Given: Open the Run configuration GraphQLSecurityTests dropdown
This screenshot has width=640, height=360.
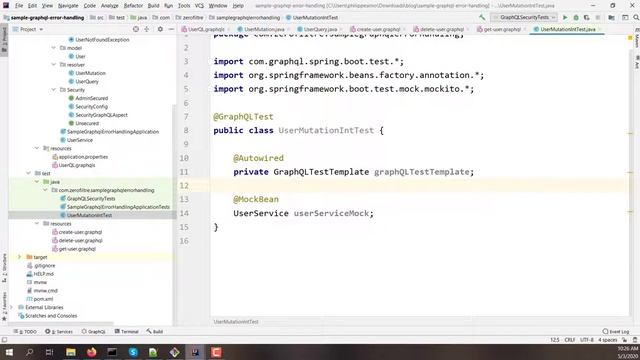Looking at the screenshot, I should (524, 18).
